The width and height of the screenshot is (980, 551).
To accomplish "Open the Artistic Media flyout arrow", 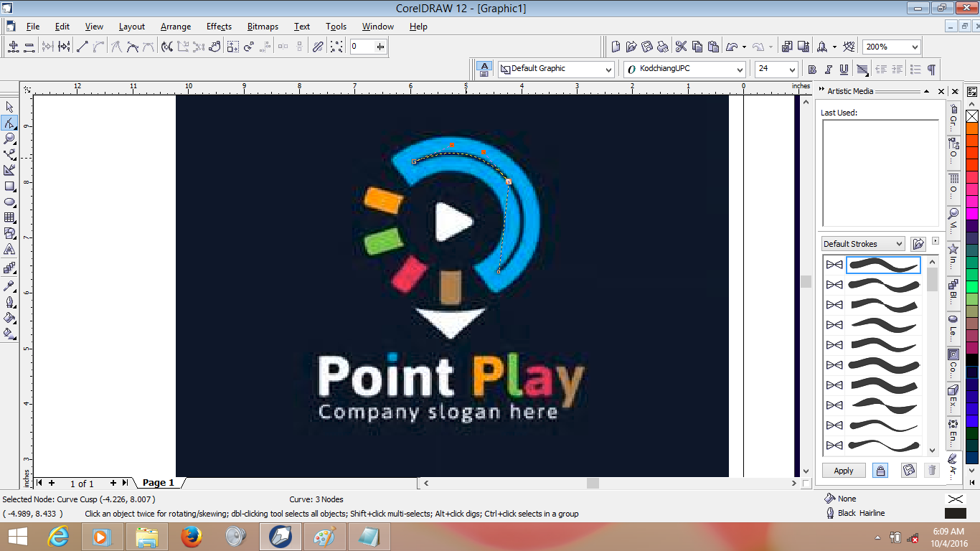I will coord(936,241).
